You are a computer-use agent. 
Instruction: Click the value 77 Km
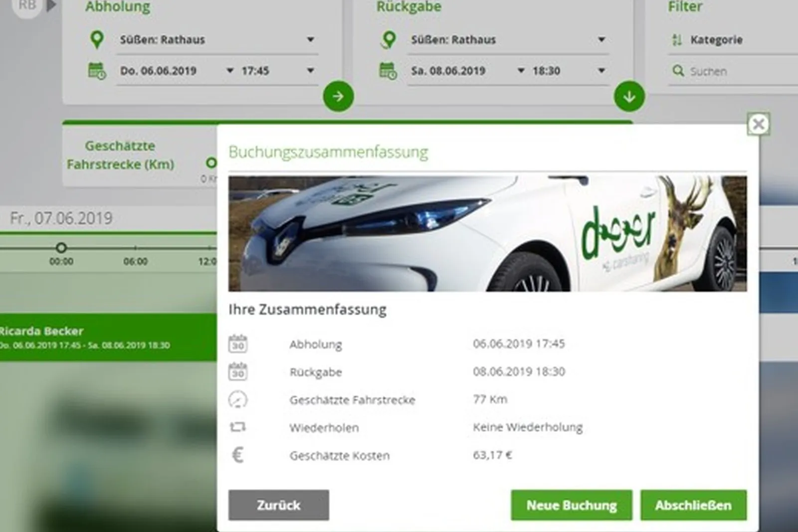490,399
